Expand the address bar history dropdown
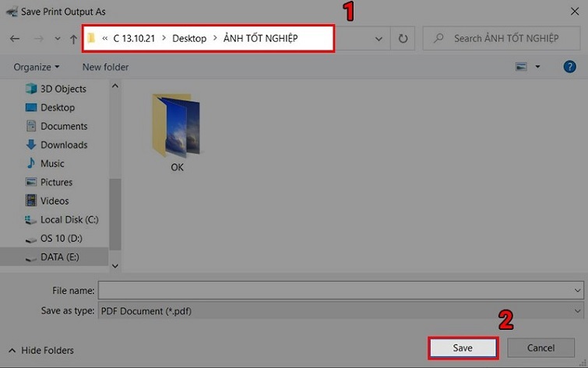Screen dimensions: 588x368 379,38
